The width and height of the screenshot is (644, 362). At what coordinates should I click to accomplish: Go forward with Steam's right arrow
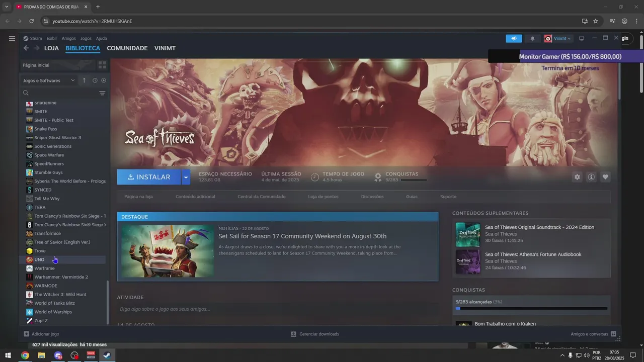37,48
